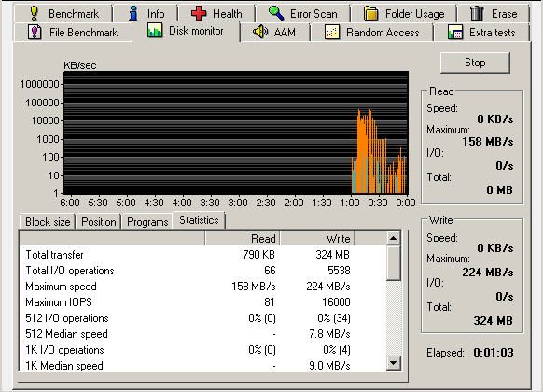
Task: Switch to the Info tab
Action: 146,13
